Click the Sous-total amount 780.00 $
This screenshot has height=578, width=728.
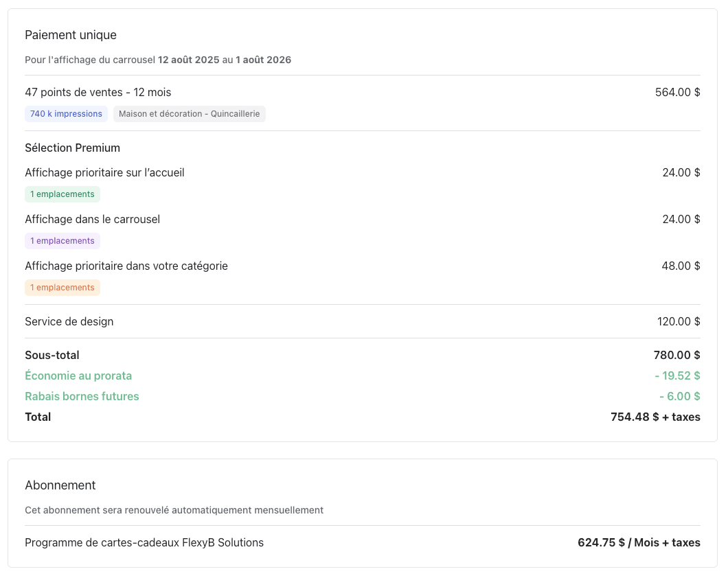click(676, 355)
